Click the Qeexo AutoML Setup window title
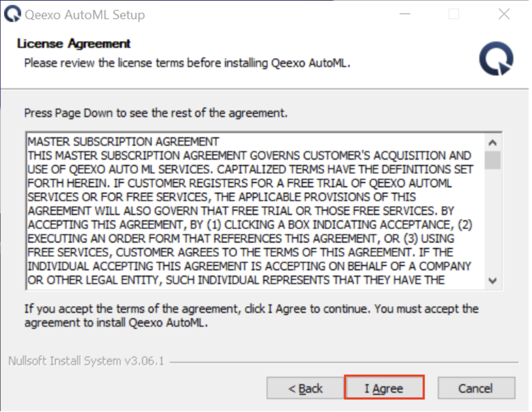Viewport: 532px width, 412px height. click(85, 15)
